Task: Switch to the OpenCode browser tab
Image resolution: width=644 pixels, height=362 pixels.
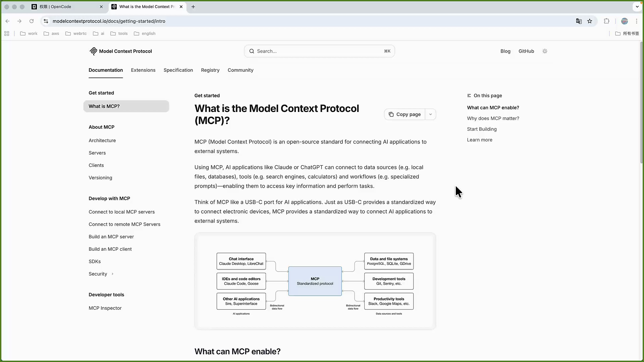Action: coord(67,7)
